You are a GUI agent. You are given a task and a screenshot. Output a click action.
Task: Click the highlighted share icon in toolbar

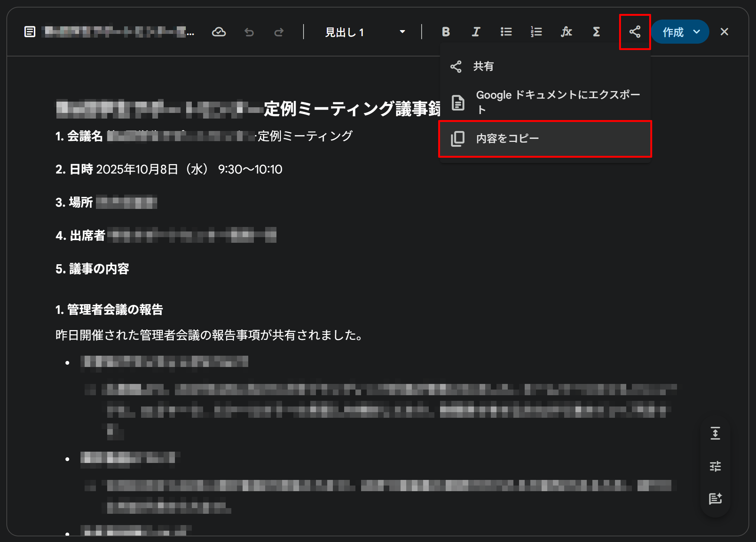[x=635, y=32]
